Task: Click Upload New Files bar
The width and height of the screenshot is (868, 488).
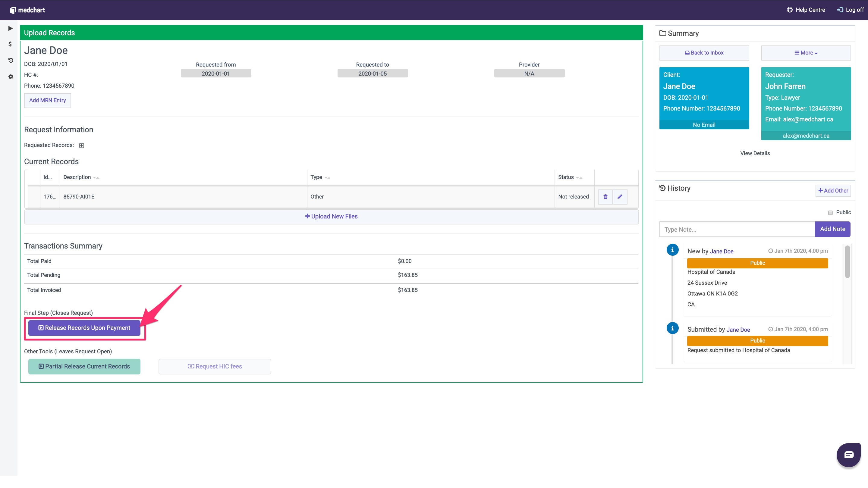Action: tap(331, 217)
